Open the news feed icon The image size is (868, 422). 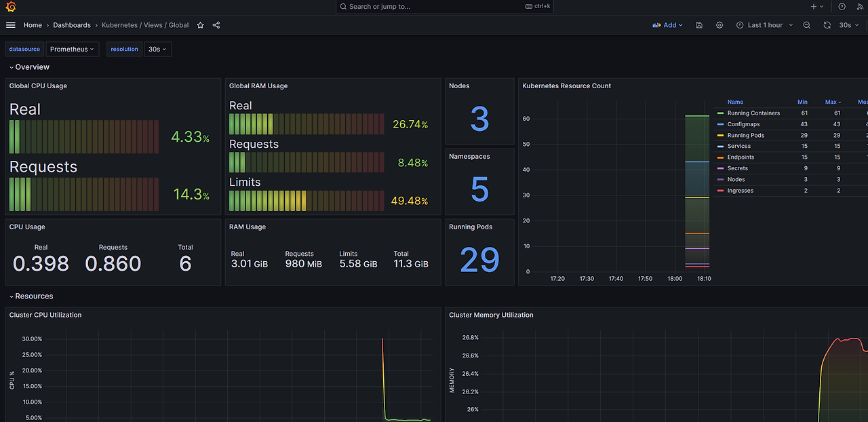861,7
